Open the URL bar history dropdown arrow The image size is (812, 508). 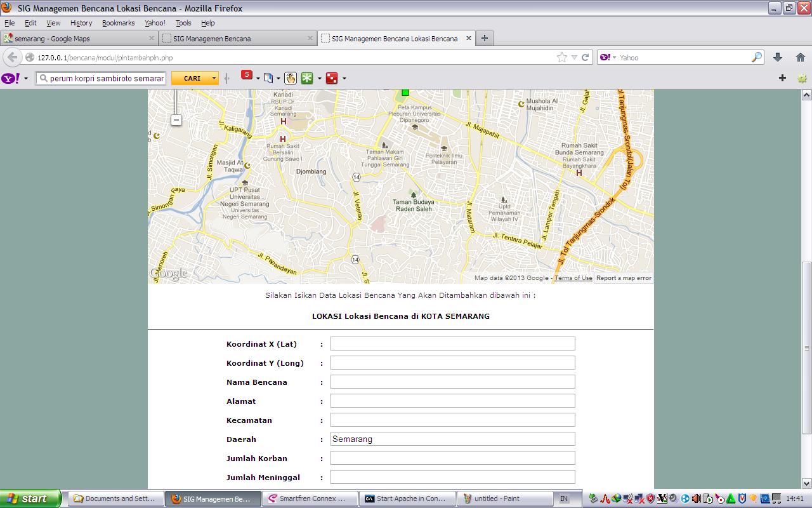pos(574,57)
